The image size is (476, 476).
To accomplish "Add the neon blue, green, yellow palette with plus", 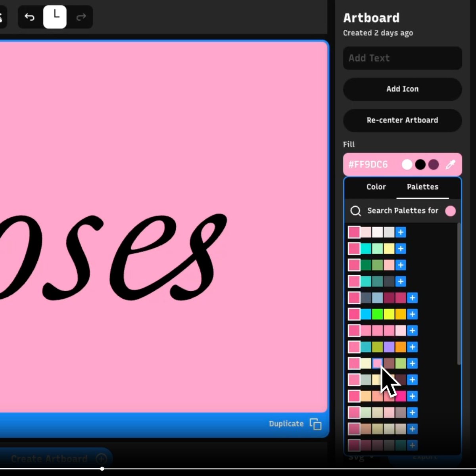I will tap(413, 314).
